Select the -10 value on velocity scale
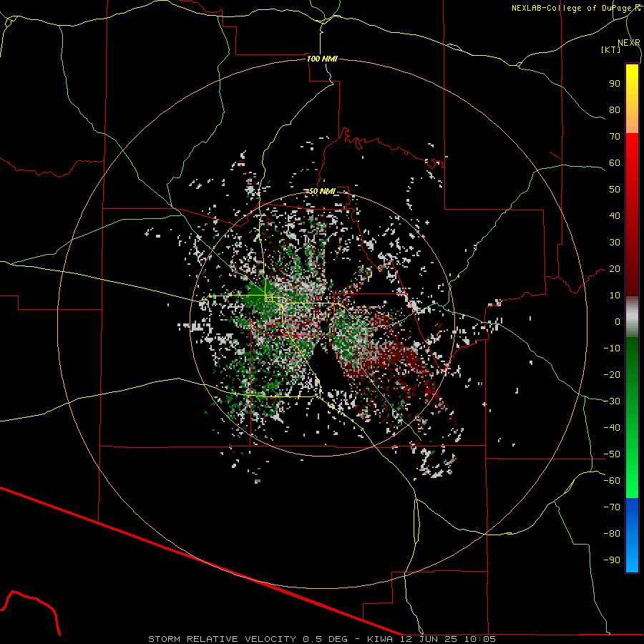Viewport: 644px width, 644px height. pos(612,348)
